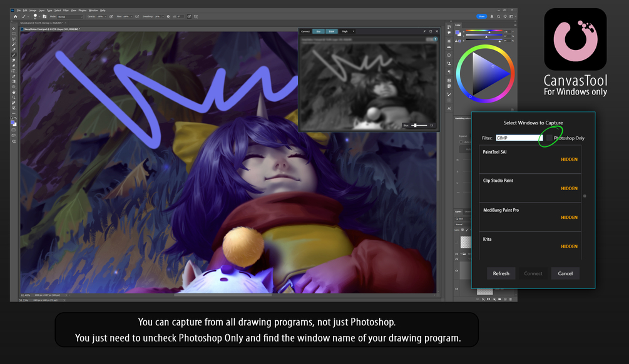Toggle pressure for opacity button
Screen dimensions: 629x364
[x=111, y=16]
